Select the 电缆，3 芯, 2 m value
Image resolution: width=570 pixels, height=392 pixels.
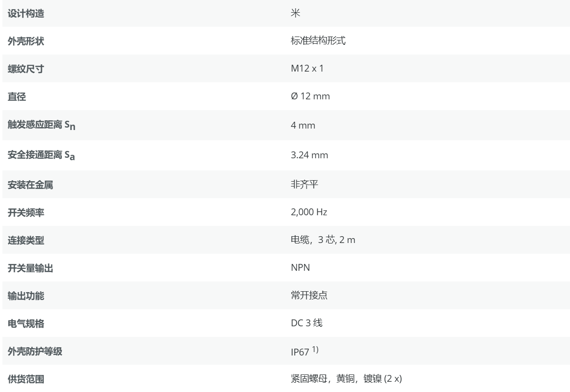coord(323,240)
